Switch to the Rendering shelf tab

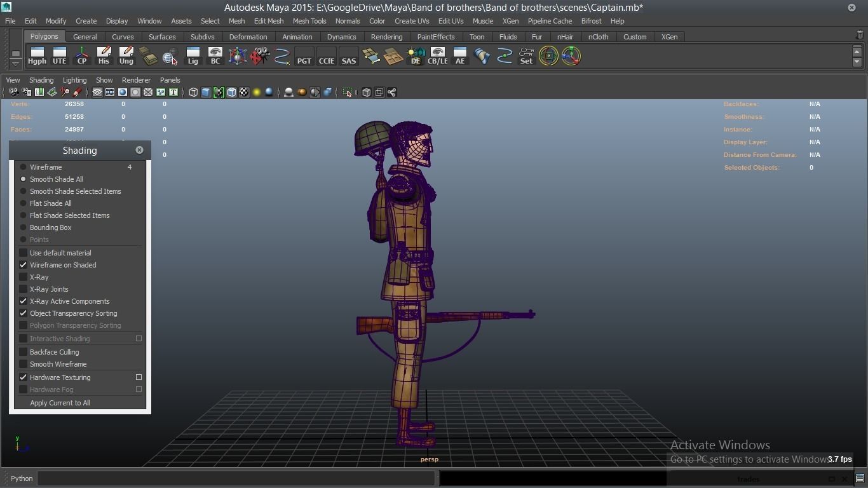click(386, 37)
